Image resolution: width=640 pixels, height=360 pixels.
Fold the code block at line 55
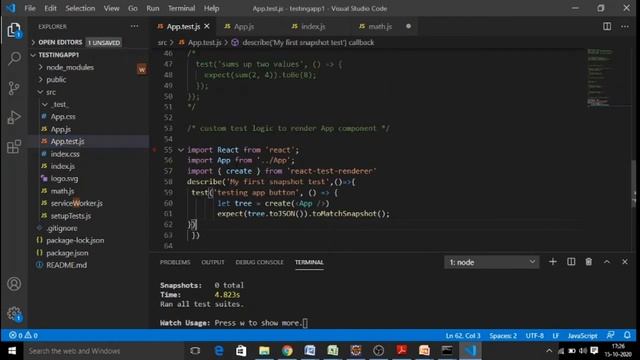[181, 150]
